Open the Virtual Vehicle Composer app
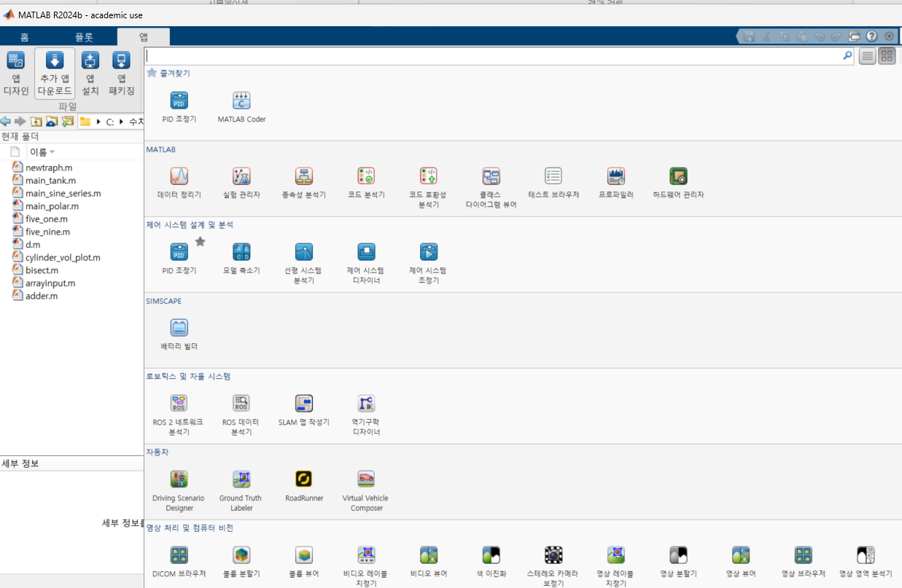The width and height of the screenshot is (902, 588). pos(366,491)
